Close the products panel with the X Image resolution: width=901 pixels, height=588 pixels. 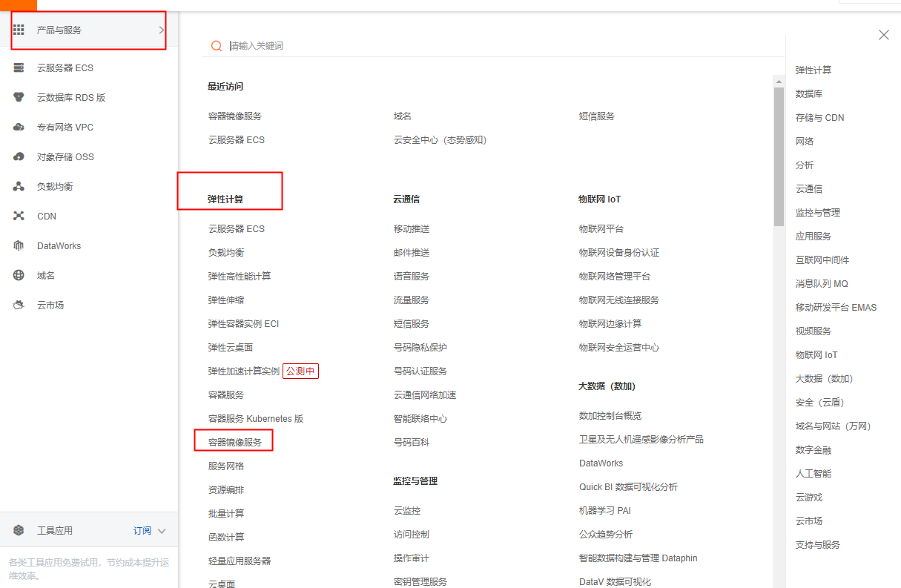883,35
